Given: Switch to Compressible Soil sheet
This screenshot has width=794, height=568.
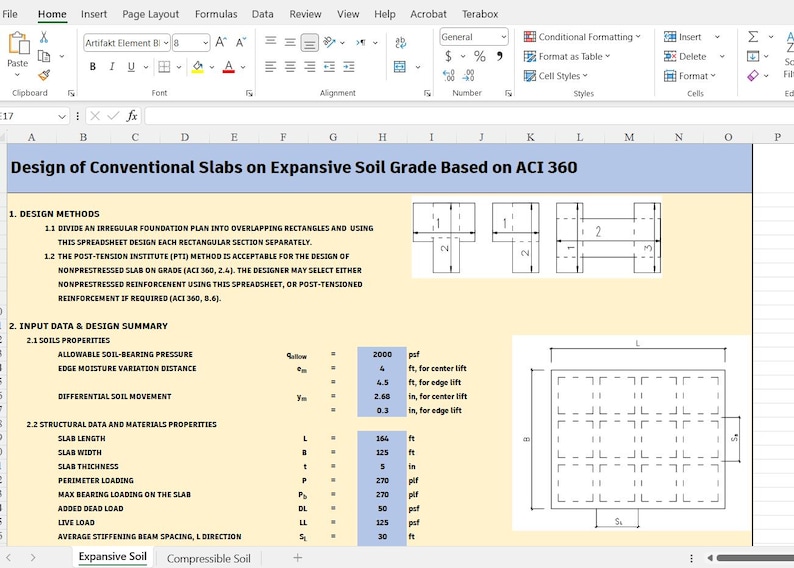Looking at the screenshot, I should coord(209,558).
